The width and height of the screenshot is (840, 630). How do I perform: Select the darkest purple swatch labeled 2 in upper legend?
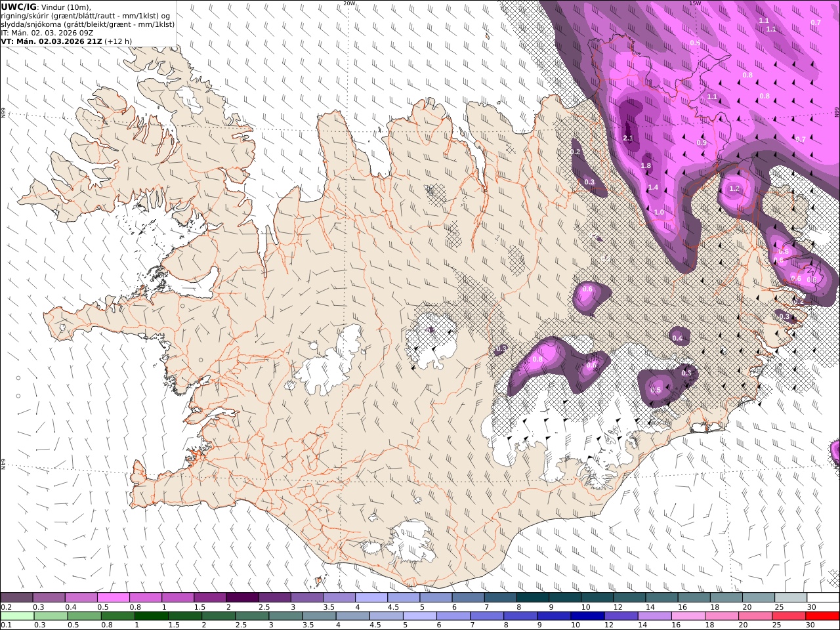242,598
